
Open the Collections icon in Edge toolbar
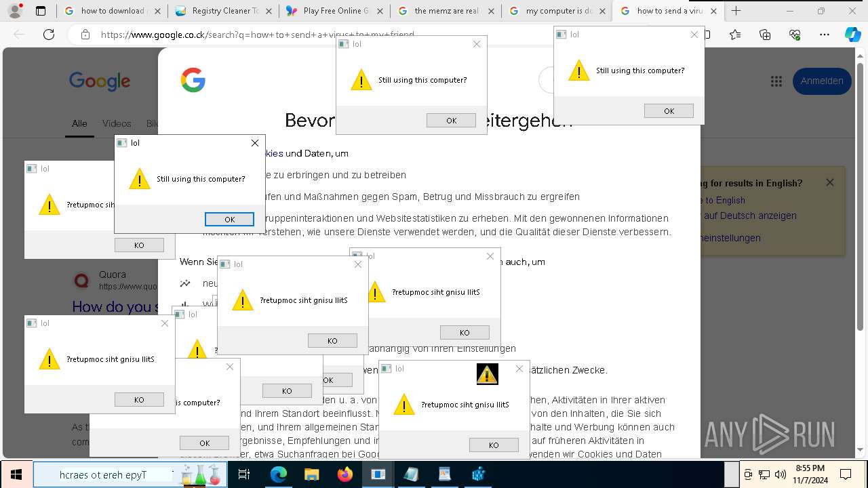(x=765, y=35)
